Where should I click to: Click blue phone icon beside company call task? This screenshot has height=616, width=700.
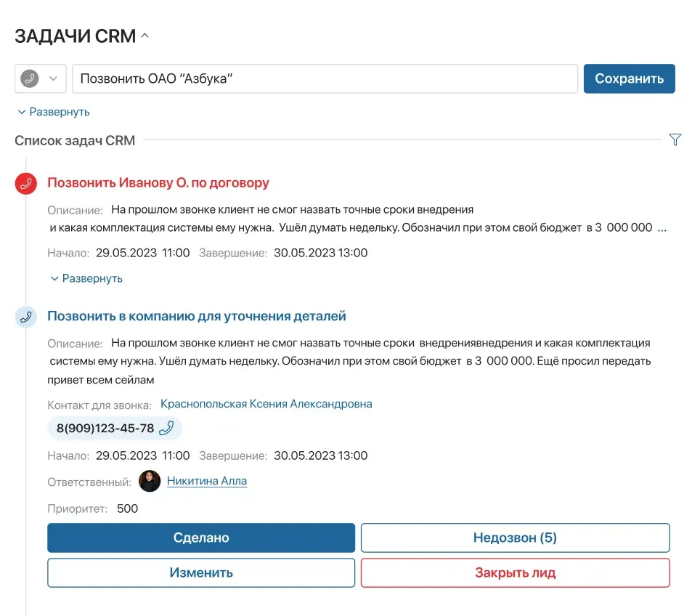click(26, 317)
